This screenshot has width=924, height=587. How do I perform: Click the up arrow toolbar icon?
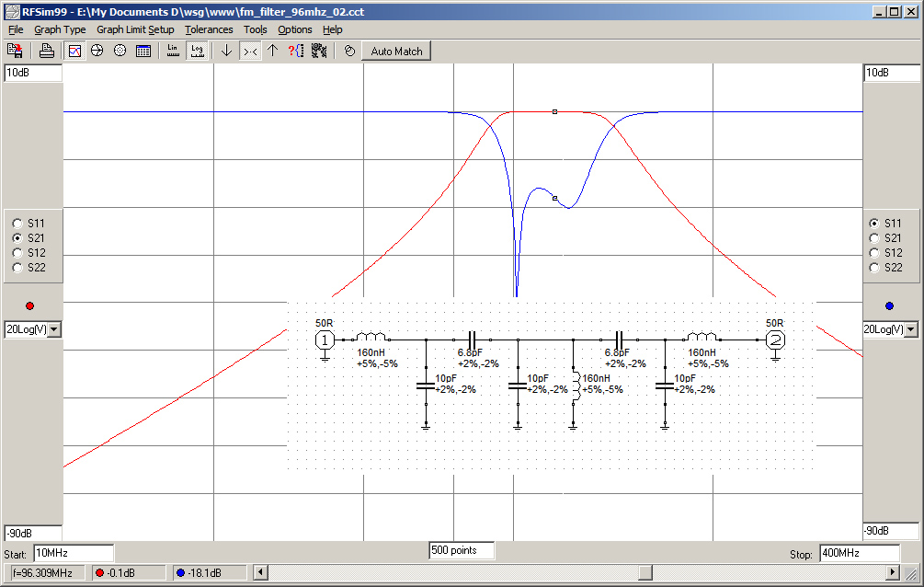coord(272,52)
